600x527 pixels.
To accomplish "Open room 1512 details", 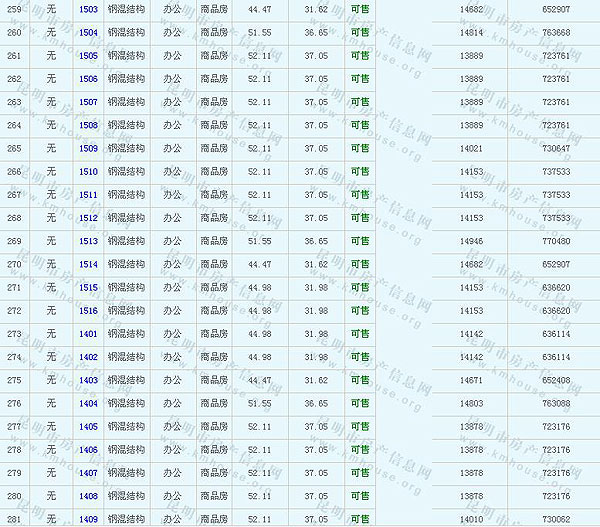I will [x=88, y=218].
